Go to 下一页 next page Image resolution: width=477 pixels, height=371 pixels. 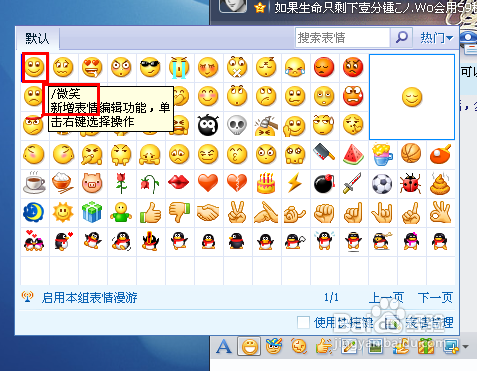(x=435, y=297)
